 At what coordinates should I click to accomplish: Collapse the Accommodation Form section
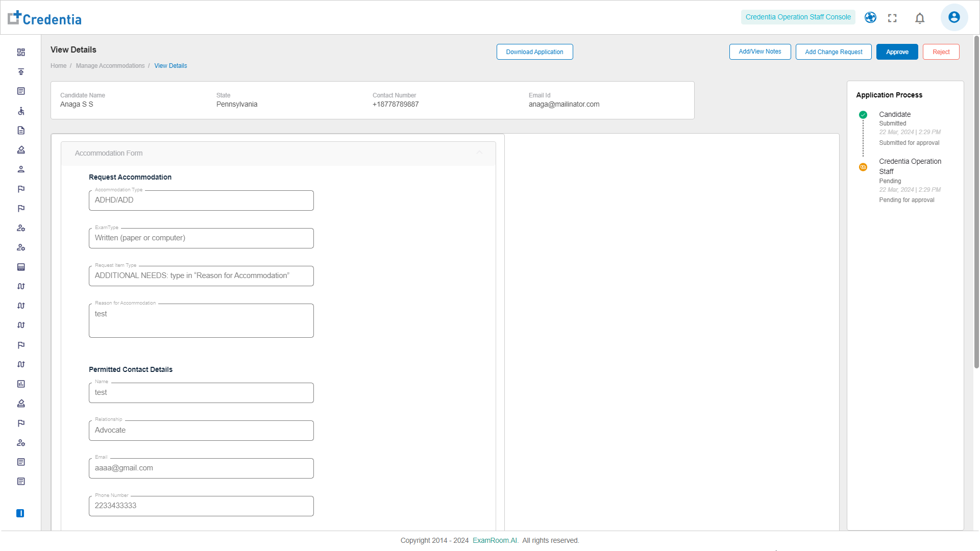click(x=479, y=153)
